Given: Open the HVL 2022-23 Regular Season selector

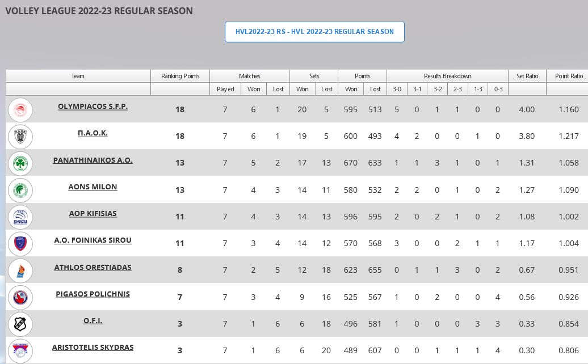Looking at the screenshot, I should tap(314, 32).
